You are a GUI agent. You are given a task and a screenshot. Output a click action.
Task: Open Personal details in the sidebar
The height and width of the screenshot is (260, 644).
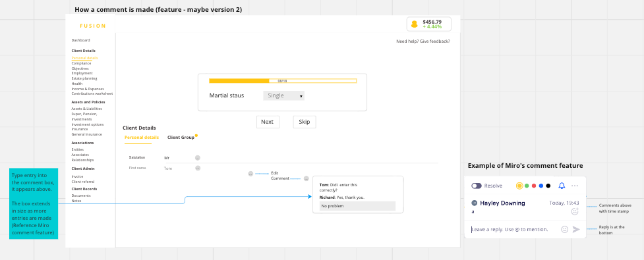84,58
